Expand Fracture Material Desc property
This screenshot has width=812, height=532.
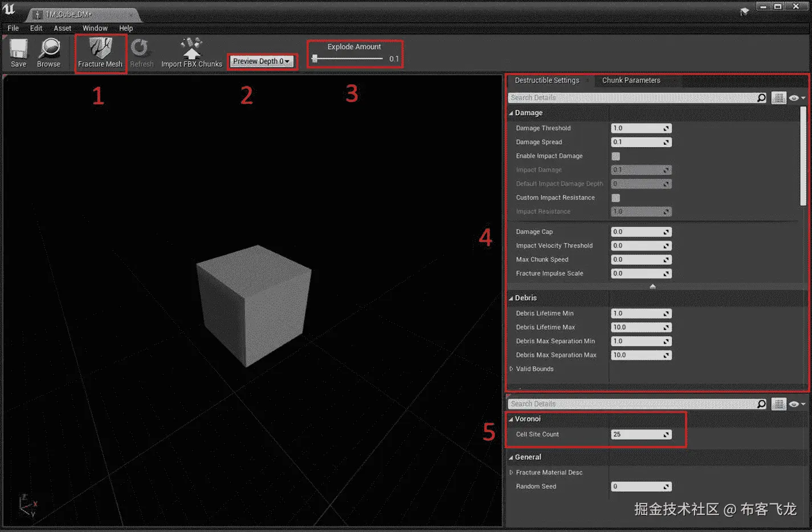(x=511, y=473)
